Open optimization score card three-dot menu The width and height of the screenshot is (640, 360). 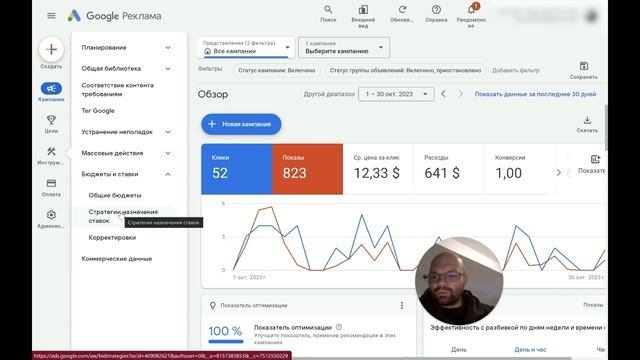(402, 305)
